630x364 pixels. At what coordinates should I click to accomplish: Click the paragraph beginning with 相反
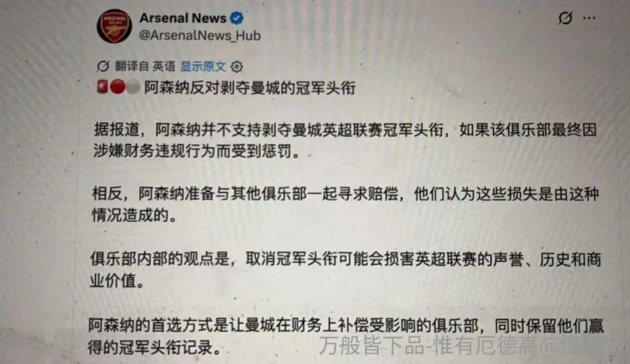point(345,204)
